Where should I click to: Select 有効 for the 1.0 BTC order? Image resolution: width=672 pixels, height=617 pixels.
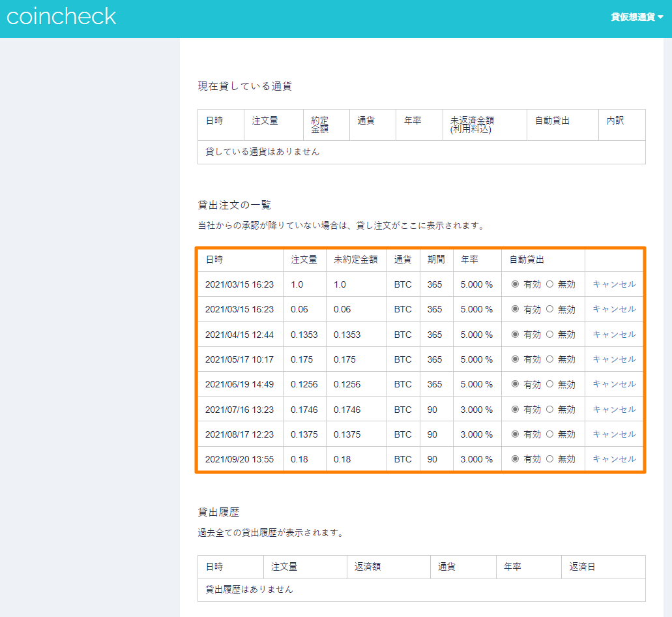coord(515,284)
